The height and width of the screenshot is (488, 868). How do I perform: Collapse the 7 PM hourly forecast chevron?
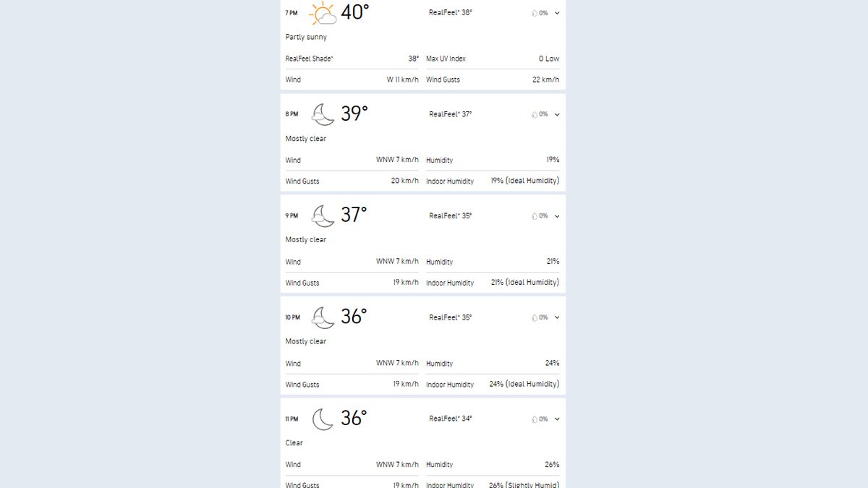click(x=557, y=13)
